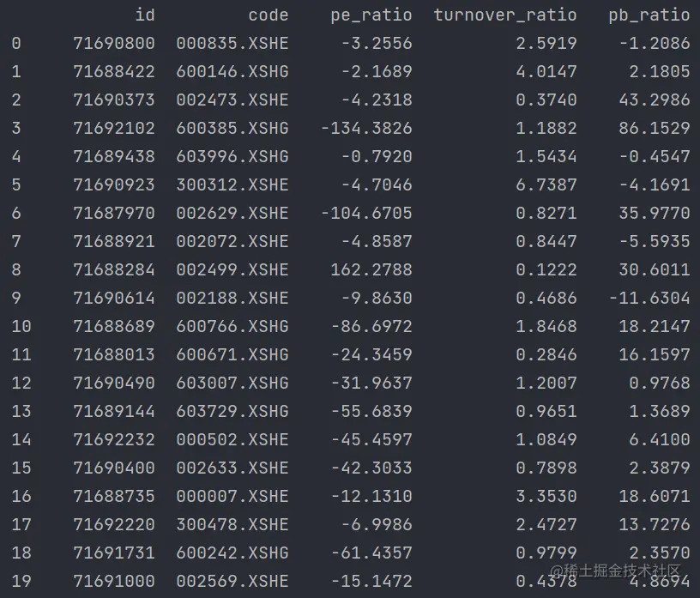Click pe_ratio value -0.7920
This screenshot has width=700, height=598.
click(x=377, y=156)
